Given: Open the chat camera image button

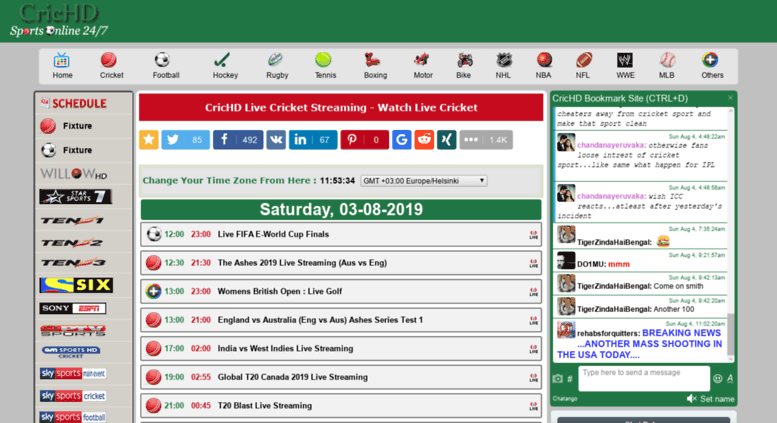Looking at the screenshot, I should click(557, 379).
